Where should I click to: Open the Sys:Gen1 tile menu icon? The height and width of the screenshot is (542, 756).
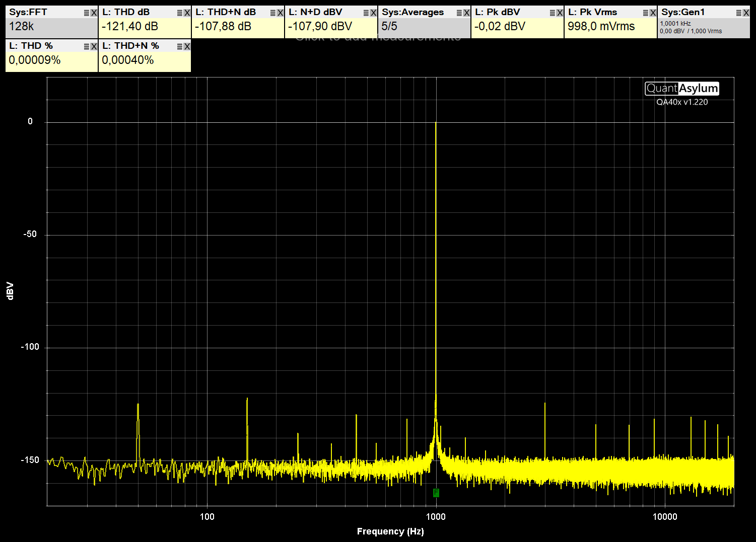(x=739, y=13)
